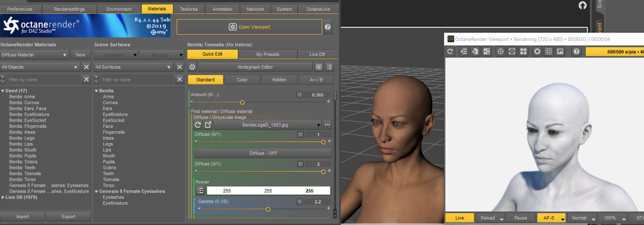Screen dimensions: 644x225
Task: Switch to the Textures tab
Action: [x=189, y=9]
